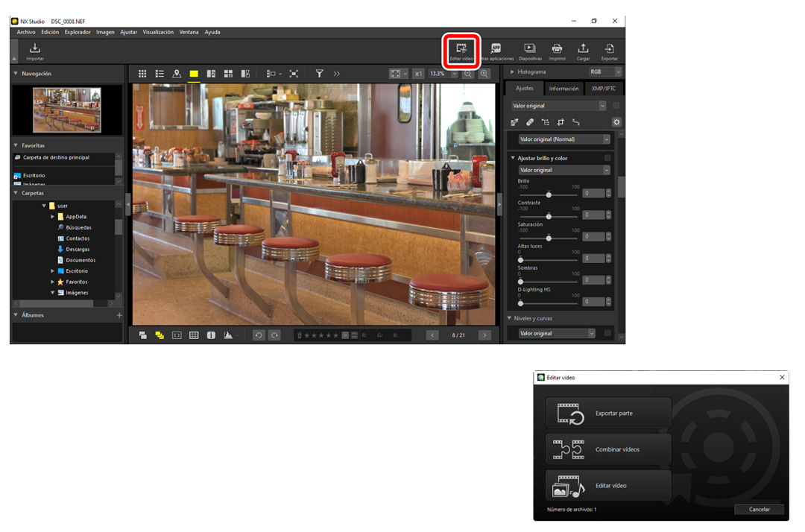Click Editar vídeo button in the dialog
This screenshot has width=805, height=532.
tap(608, 485)
